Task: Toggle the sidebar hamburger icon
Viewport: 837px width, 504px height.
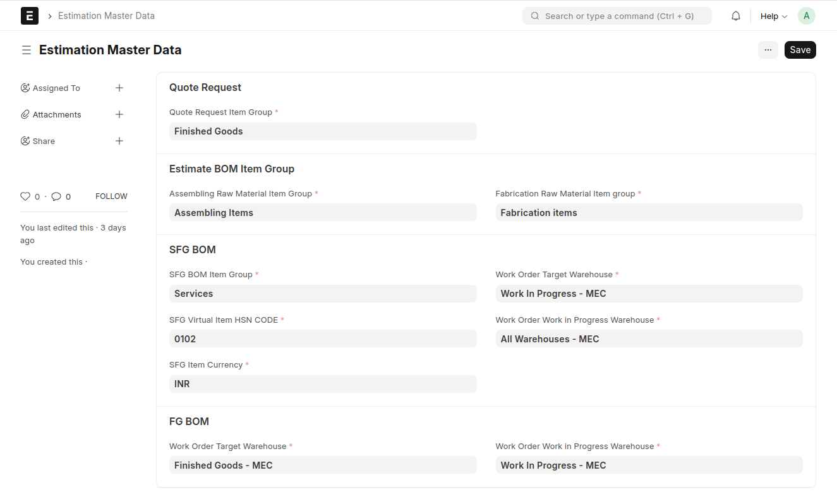Action: click(27, 50)
